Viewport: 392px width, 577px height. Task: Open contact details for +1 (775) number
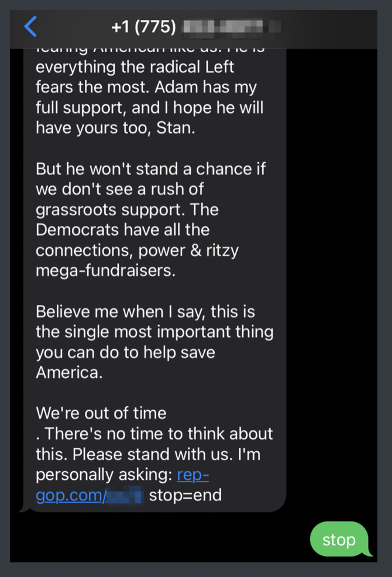coord(143,27)
